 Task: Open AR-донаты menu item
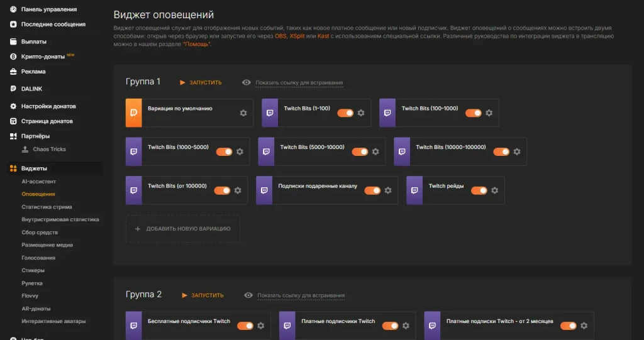click(x=36, y=309)
